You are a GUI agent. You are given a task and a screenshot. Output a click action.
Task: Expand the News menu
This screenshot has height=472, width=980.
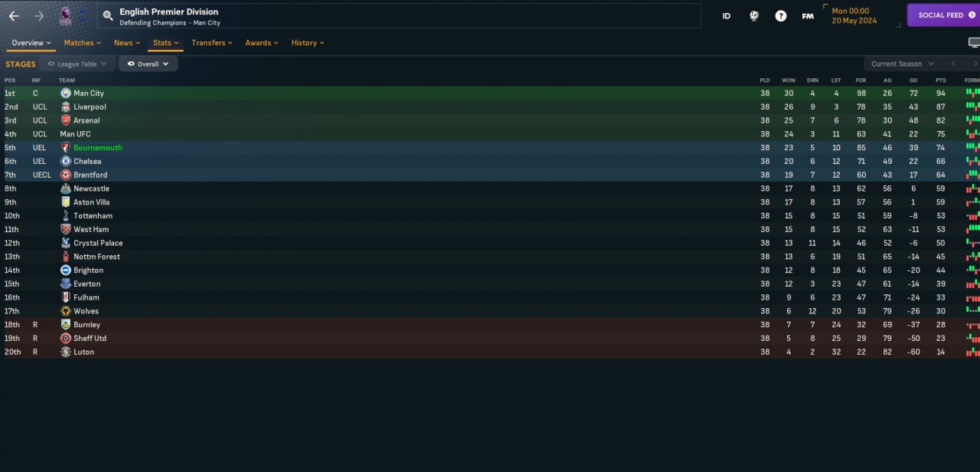(127, 43)
